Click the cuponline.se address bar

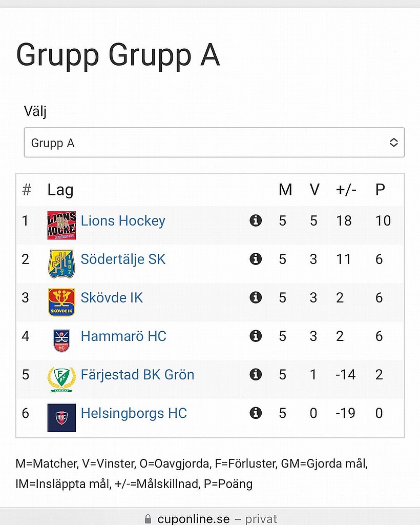(211, 519)
